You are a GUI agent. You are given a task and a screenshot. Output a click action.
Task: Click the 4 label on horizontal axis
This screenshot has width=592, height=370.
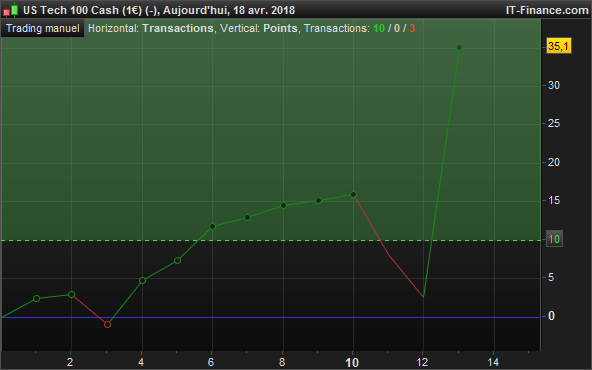coord(141,362)
